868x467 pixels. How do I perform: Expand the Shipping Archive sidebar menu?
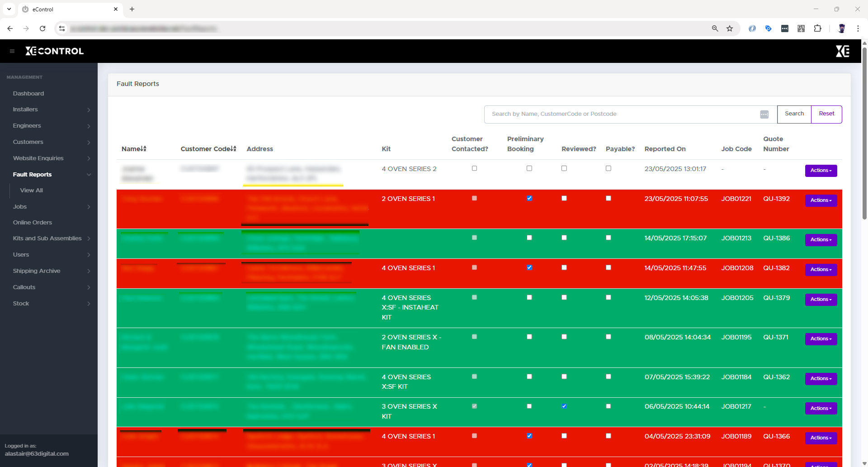click(x=49, y=271)
